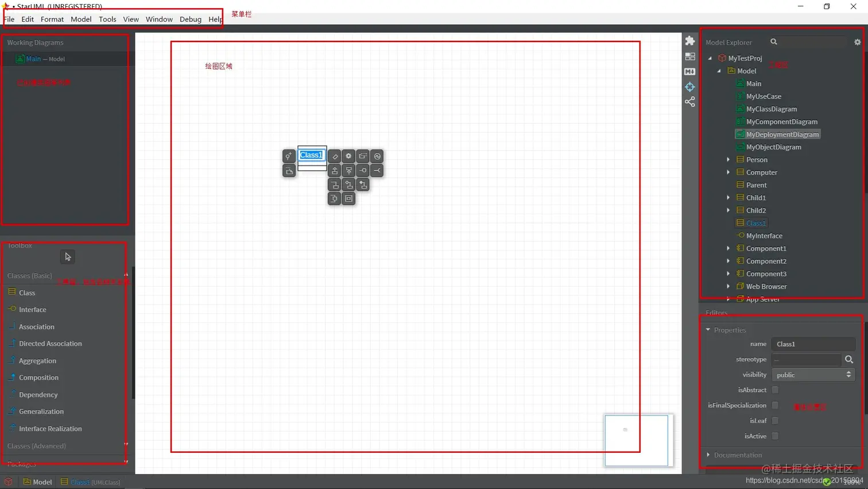Collapse the Model package node
The image size is (868, 489).
719,71
